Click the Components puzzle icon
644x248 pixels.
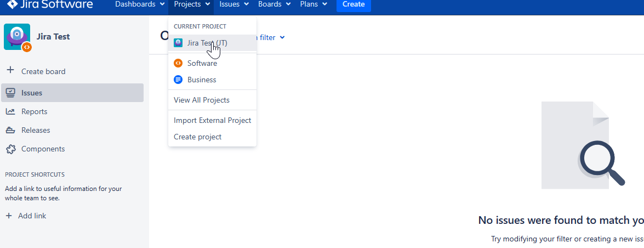(10, 149)
